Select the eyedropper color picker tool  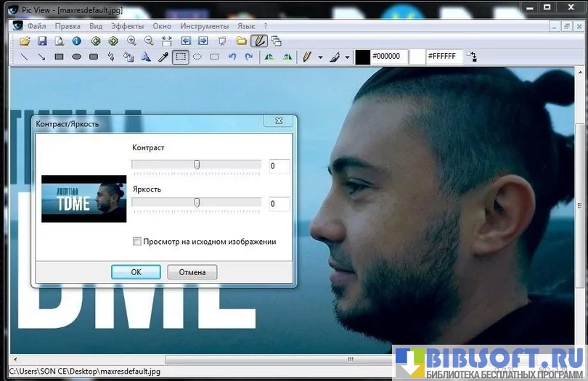click(163, 57)
